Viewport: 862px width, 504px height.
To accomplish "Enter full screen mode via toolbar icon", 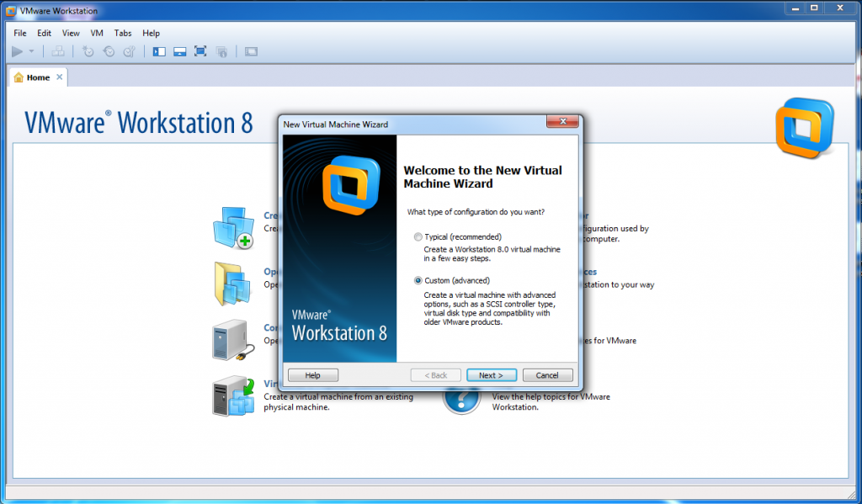I will [200, 51].
